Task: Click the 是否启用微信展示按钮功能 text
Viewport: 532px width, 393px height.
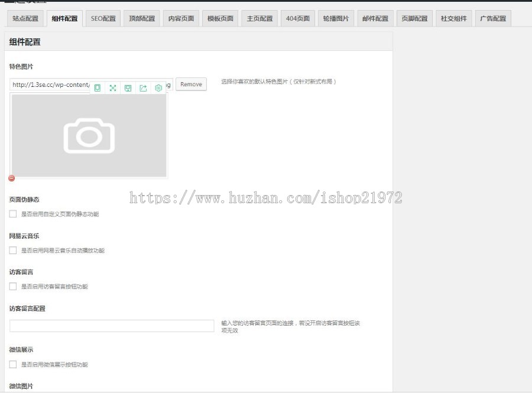Action: point(54,365)
